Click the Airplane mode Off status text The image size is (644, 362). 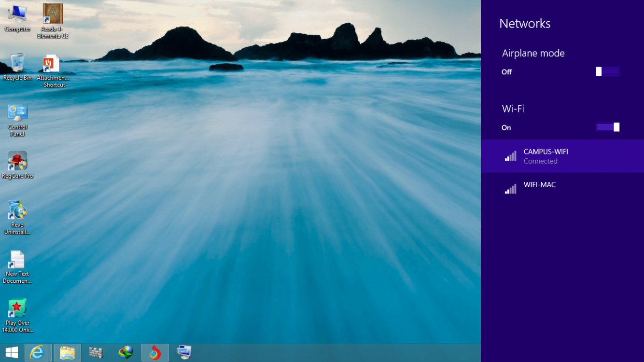[506, 72]
